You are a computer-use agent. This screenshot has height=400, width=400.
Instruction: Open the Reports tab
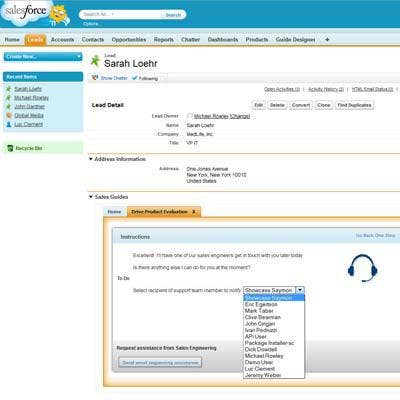(x=164, y=39)
